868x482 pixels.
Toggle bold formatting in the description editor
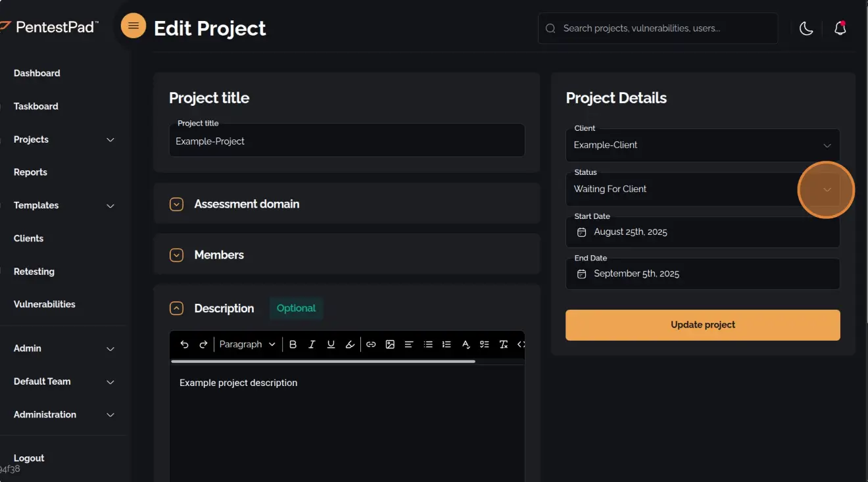pos(293,344)
